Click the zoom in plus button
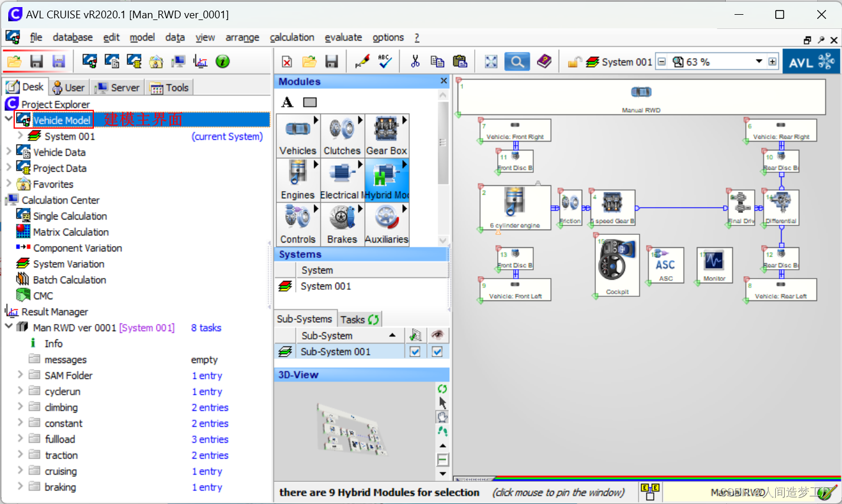 click(x=772, y=61)
